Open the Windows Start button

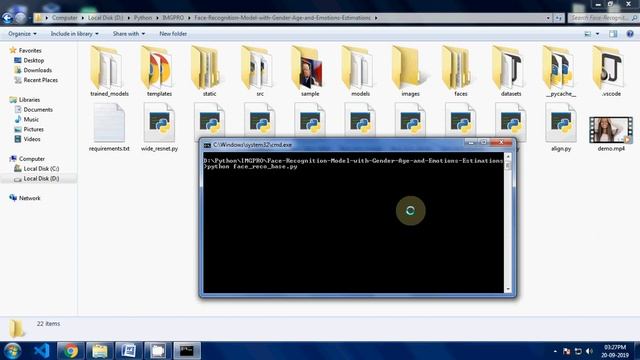(13, 351)
